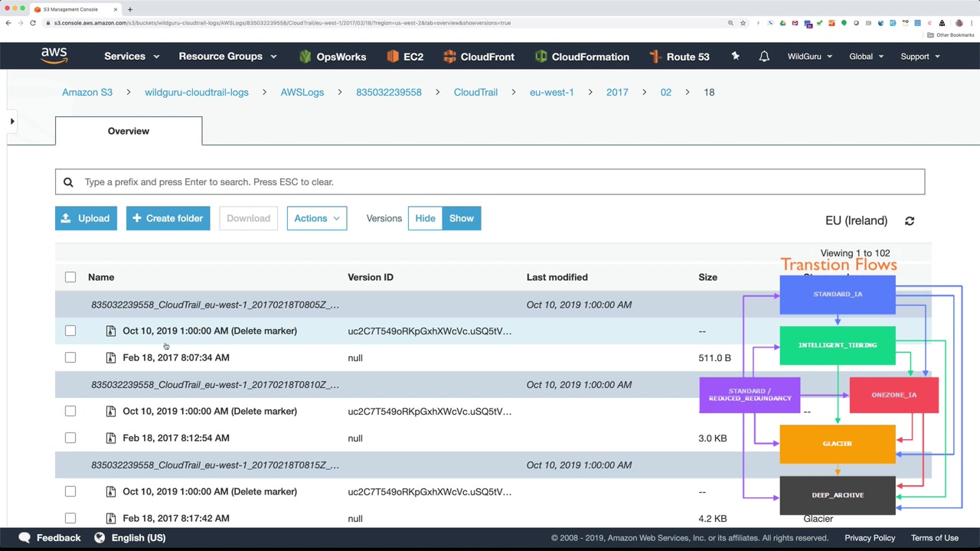Screen dimensions: 980x551
Task: Show object versions
Action: [462, 218]
